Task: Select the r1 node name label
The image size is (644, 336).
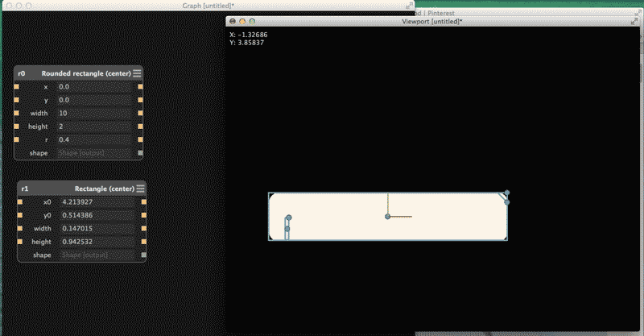Action: click(x=25, y=189)
